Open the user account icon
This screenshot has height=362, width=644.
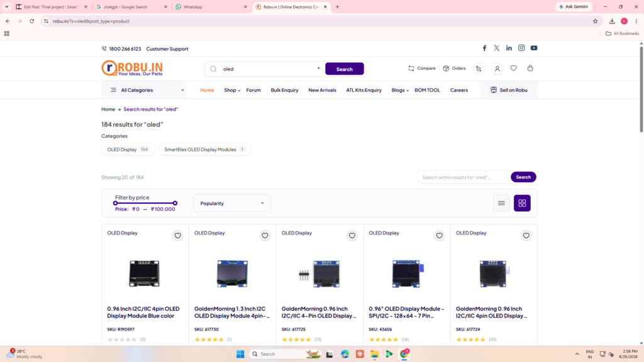pos(497,69)
